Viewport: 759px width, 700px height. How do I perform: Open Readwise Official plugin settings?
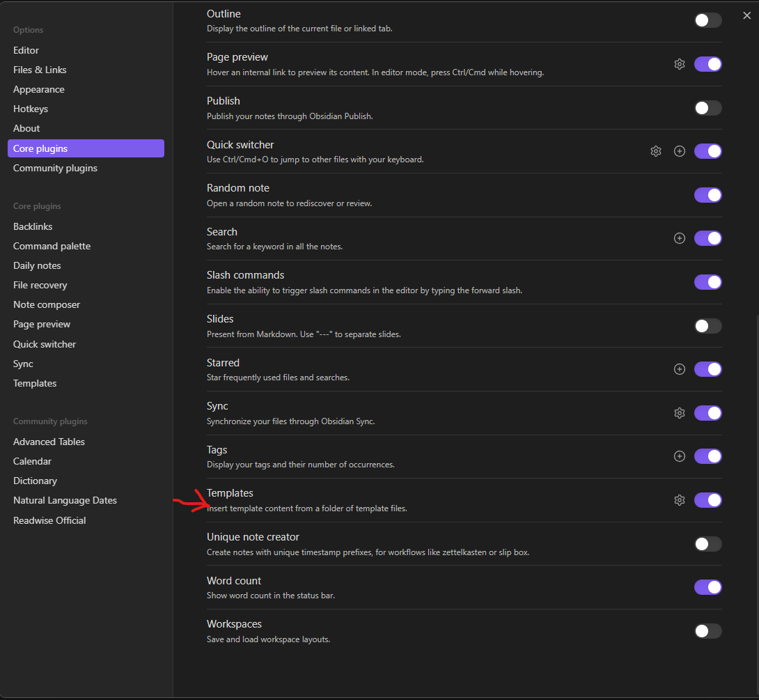pyautogui.click(x=86, y=520)
